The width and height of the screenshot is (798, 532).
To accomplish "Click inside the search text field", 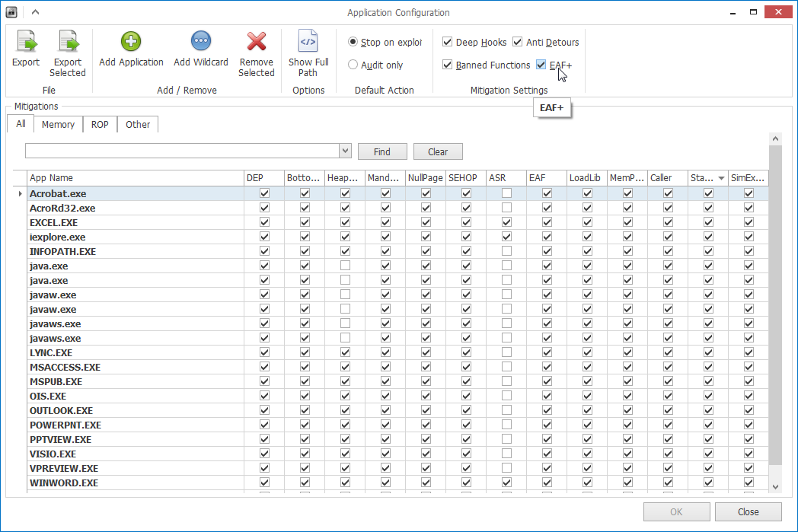I will pyautogui.click(x=183, y=151).
